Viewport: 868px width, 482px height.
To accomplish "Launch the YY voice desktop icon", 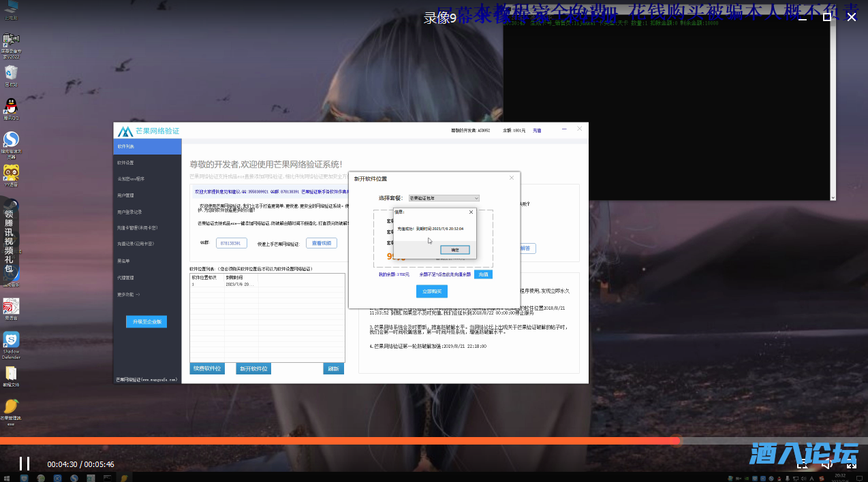I will tap(11, 173).
